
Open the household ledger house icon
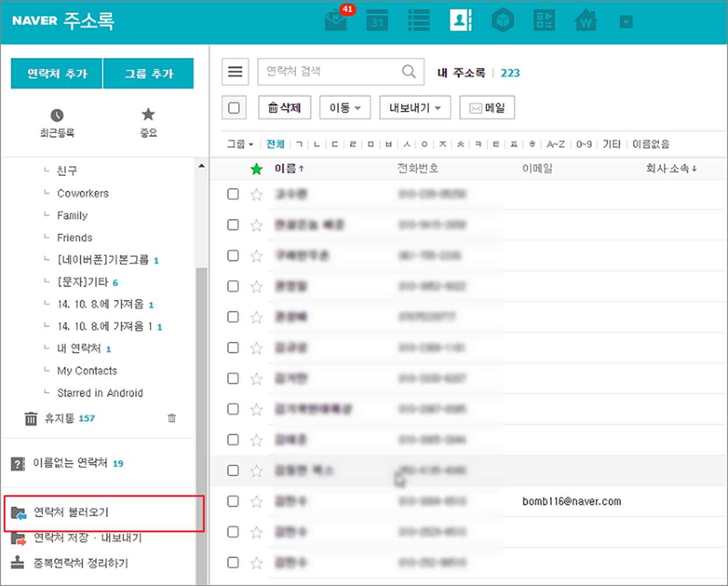[x=586, y=21]
